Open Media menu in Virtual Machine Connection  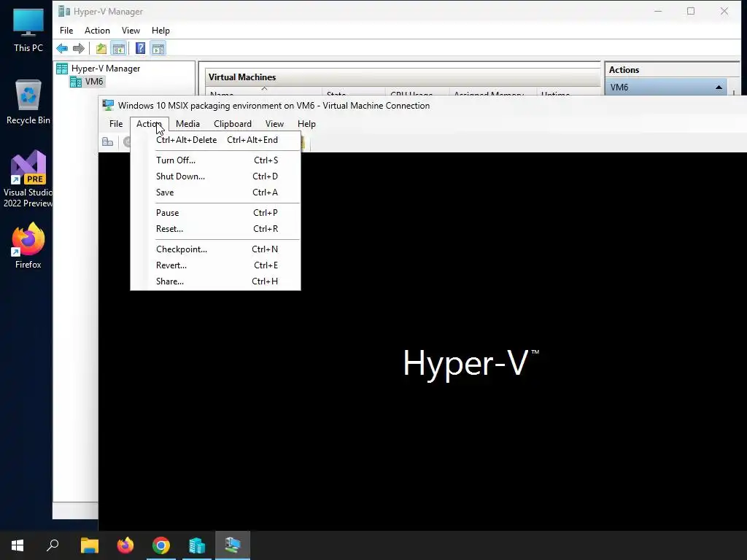pos(187,124)
